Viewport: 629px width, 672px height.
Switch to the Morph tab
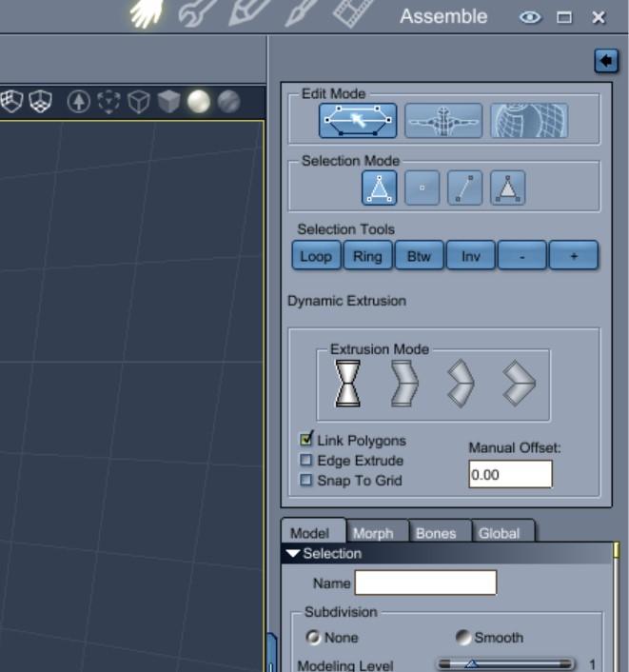(376, 532)
